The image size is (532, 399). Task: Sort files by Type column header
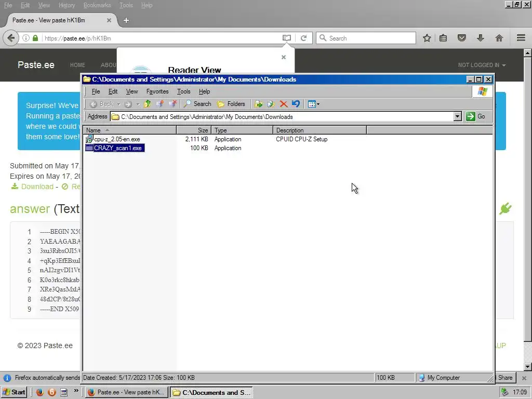[x=242, y=130]
